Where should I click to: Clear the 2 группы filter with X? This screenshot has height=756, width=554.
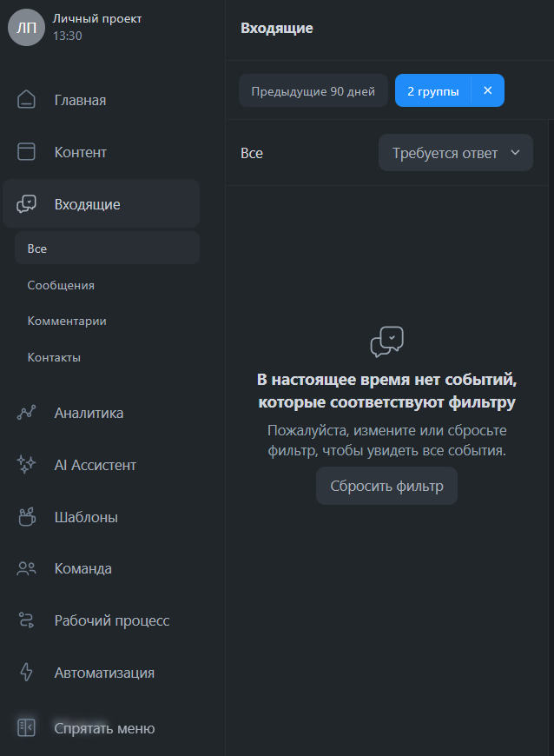click(488, 90)
